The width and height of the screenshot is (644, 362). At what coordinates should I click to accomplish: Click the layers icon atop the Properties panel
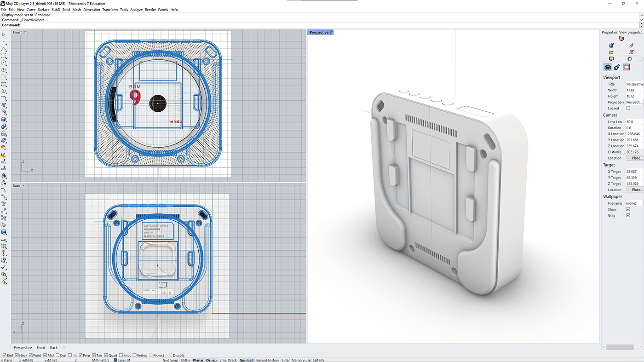[621, 39]
